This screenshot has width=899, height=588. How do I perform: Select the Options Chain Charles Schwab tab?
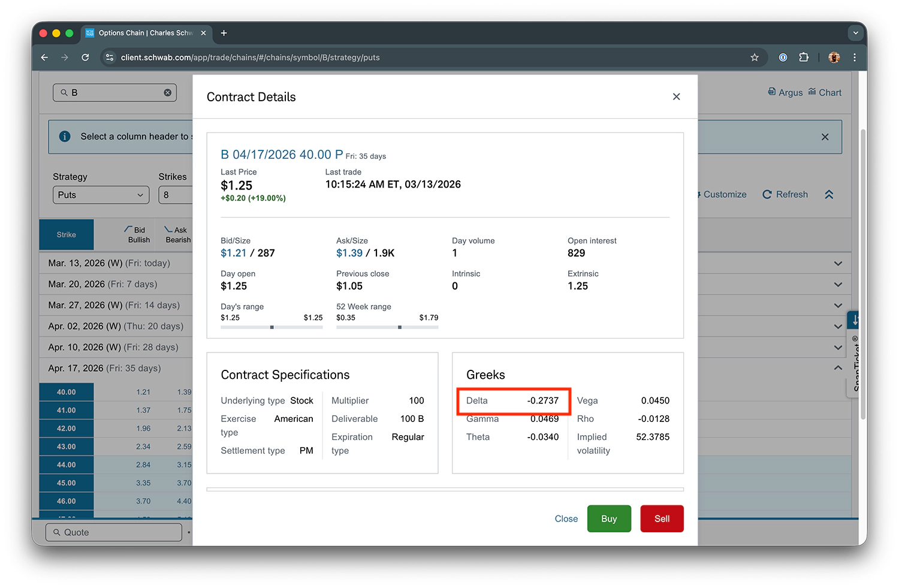point(146,33)
